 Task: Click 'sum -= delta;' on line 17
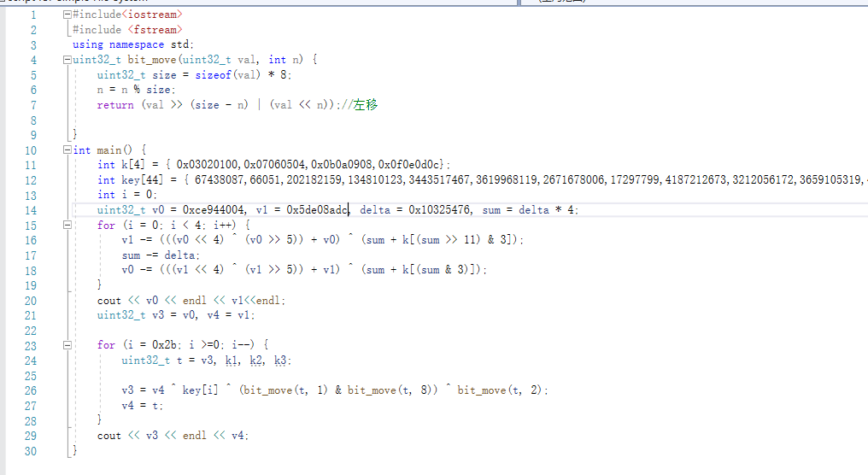tap(161, 255)
